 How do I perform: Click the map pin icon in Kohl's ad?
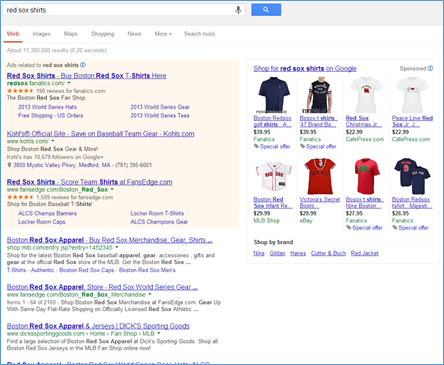9,165
